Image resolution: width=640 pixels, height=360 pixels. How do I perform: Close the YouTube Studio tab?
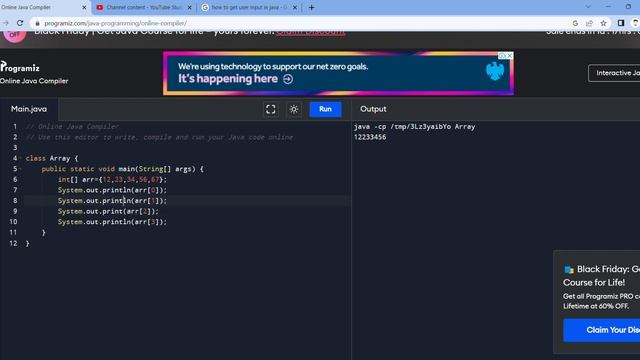pos(189,7)
